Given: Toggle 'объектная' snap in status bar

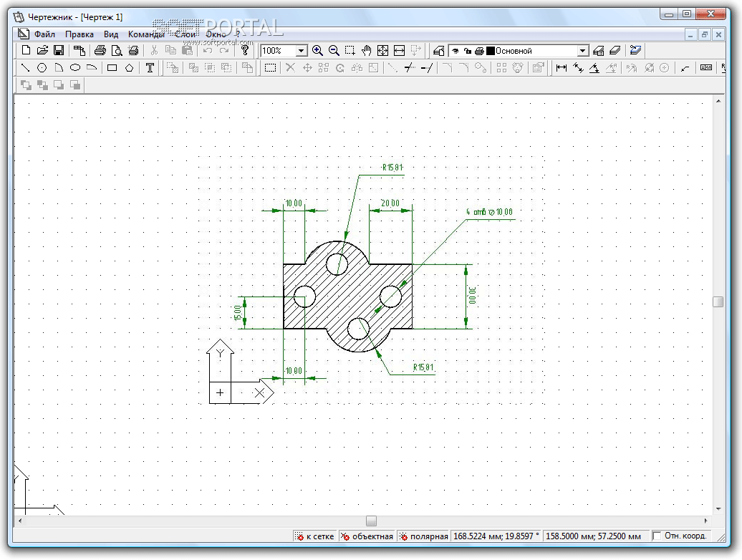Looking at the screenshot, I should point(367,536).
